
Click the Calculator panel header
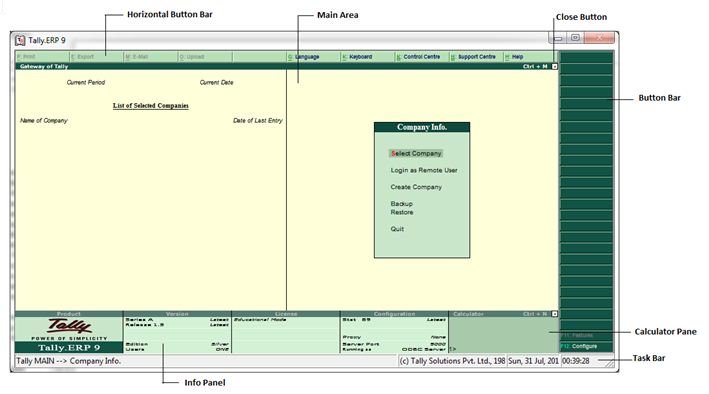tap(503, 313)
